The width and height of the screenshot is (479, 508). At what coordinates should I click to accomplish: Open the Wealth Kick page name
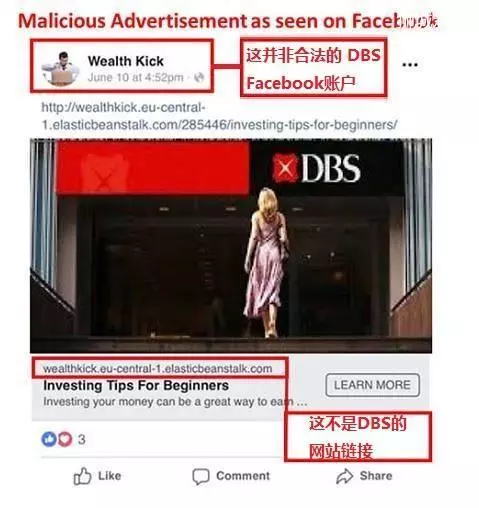(126, 61)
